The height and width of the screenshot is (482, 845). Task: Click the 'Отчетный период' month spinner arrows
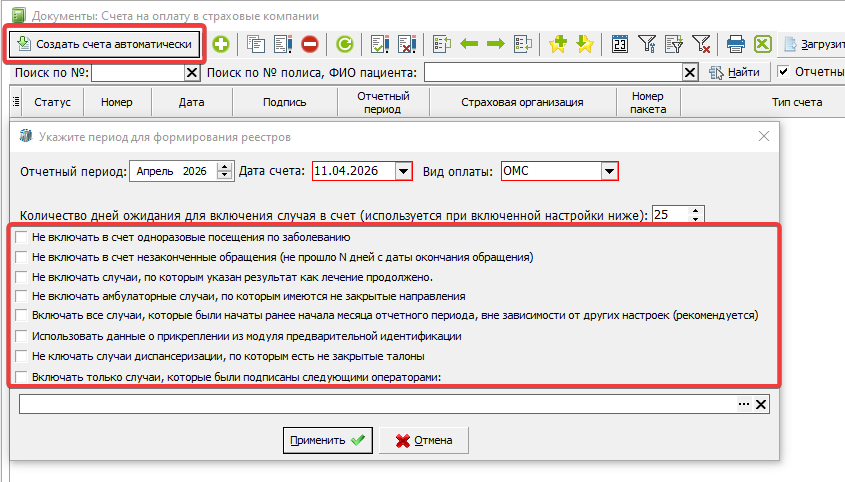(224, 171)
